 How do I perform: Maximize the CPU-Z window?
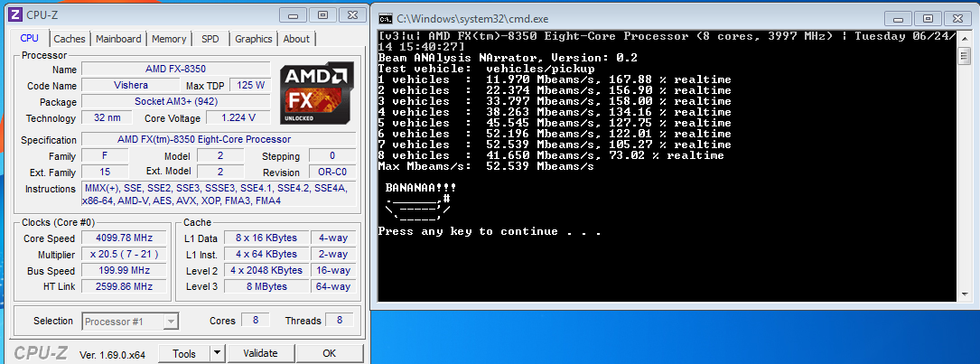[x=322, y=14]
